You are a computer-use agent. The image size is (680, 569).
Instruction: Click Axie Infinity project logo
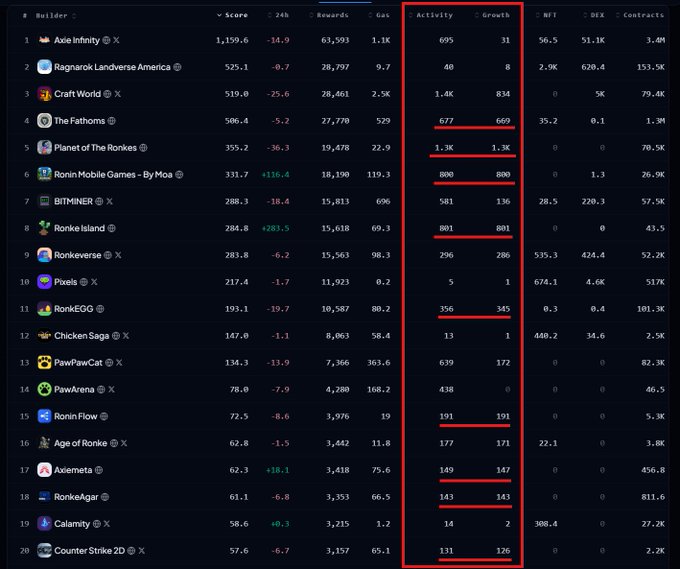(x=44, y=40)
